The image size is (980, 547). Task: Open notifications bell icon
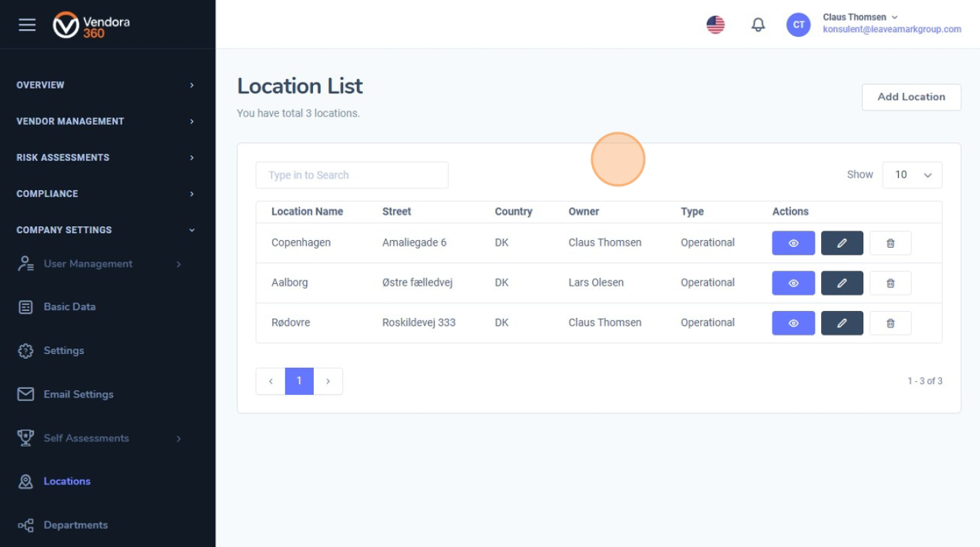pyautogui.click(x=758, y=25)
